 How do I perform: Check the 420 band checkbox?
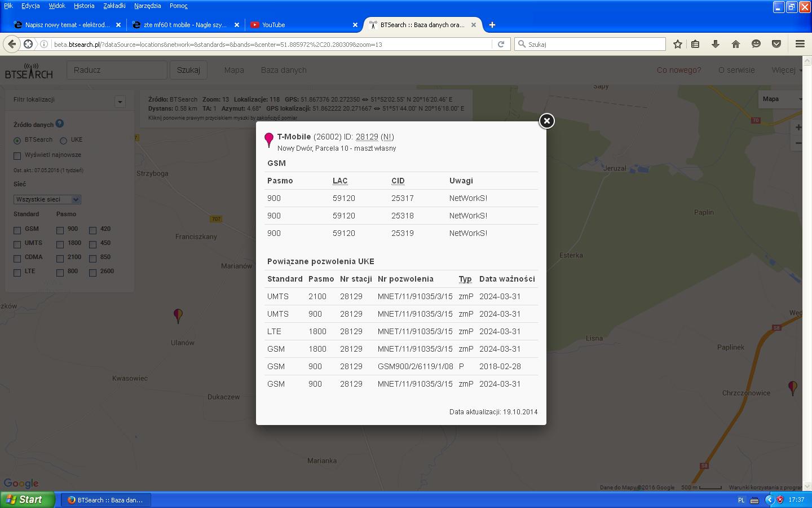click(x=92, y=230)
